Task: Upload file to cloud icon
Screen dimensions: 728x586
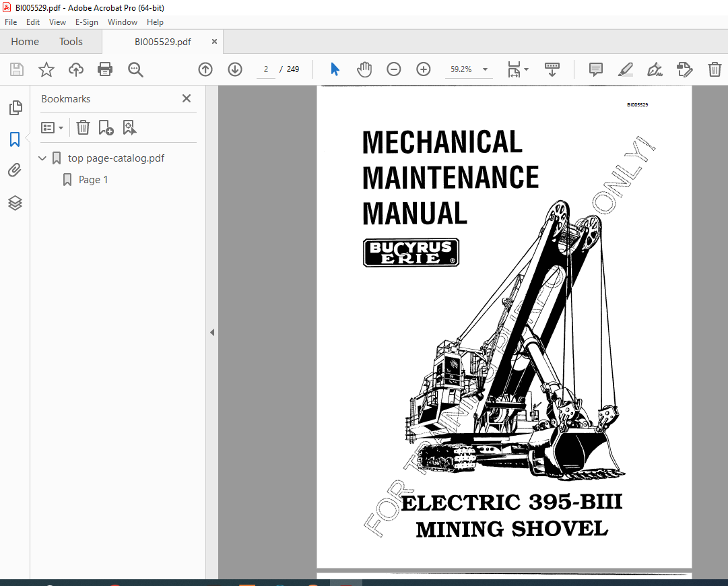Action: coord(75,69)
